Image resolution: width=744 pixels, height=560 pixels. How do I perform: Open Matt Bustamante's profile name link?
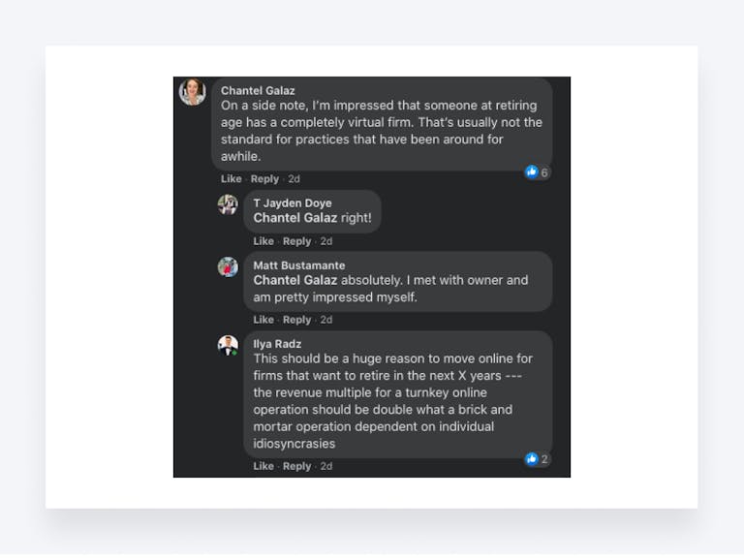(298, 265)
